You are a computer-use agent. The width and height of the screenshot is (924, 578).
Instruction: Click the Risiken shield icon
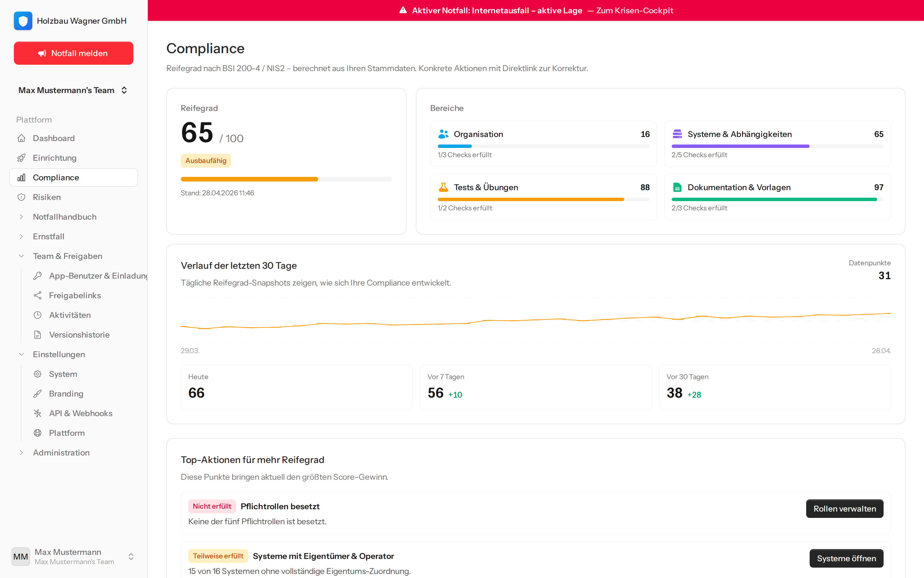coord(21,197)
